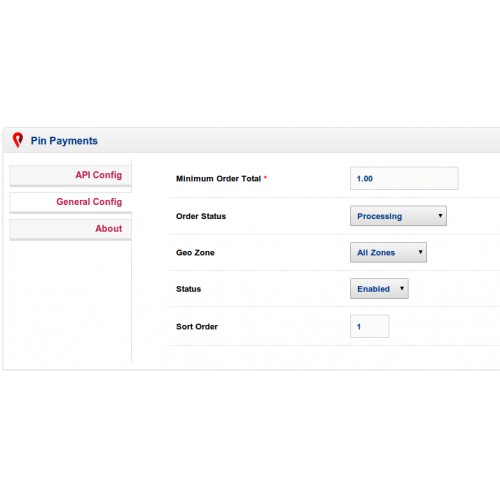Focus the Minimum Order Total input field
500x500 pixels.
coord(404,178)
